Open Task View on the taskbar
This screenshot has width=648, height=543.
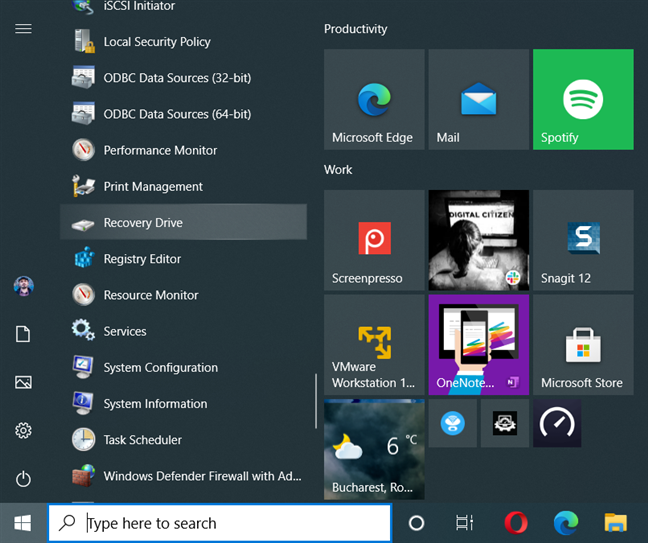coord(464,523)
